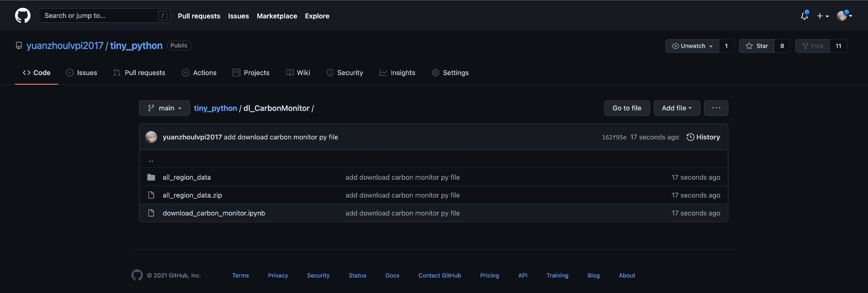Click the Fork button

(x=812, y=46)
